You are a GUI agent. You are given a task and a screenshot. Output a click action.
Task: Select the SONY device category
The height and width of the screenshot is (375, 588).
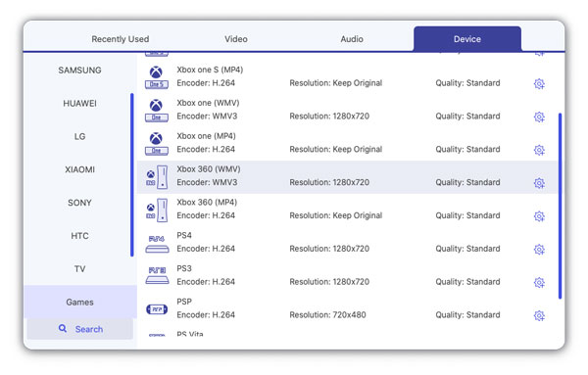tap(80, 203)
